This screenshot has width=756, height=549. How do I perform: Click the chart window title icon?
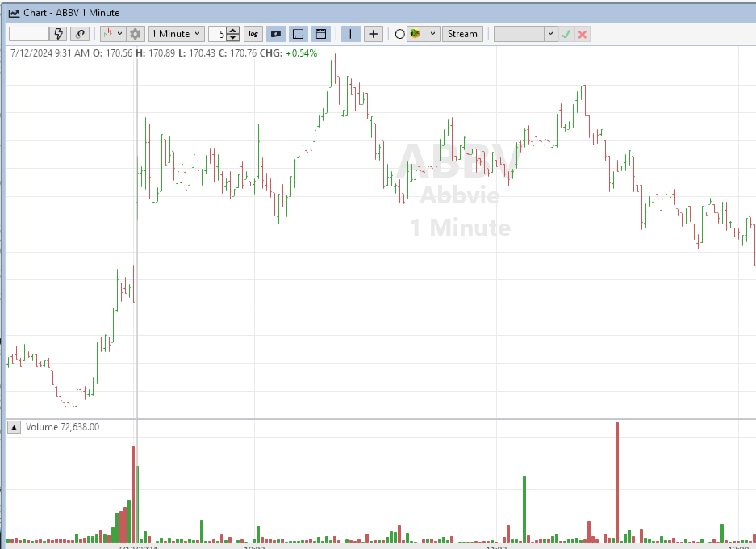(x=14, y=13)
